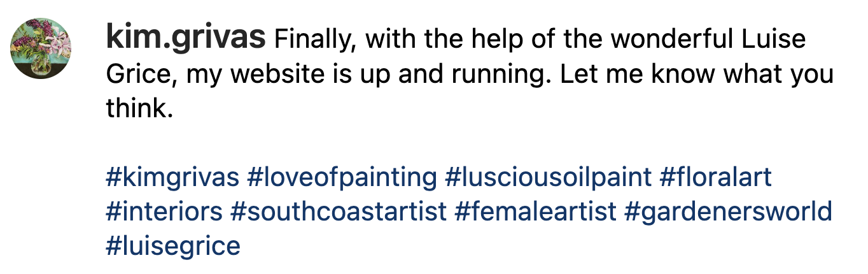Open #floralart hashtag feed

[715, 177]
